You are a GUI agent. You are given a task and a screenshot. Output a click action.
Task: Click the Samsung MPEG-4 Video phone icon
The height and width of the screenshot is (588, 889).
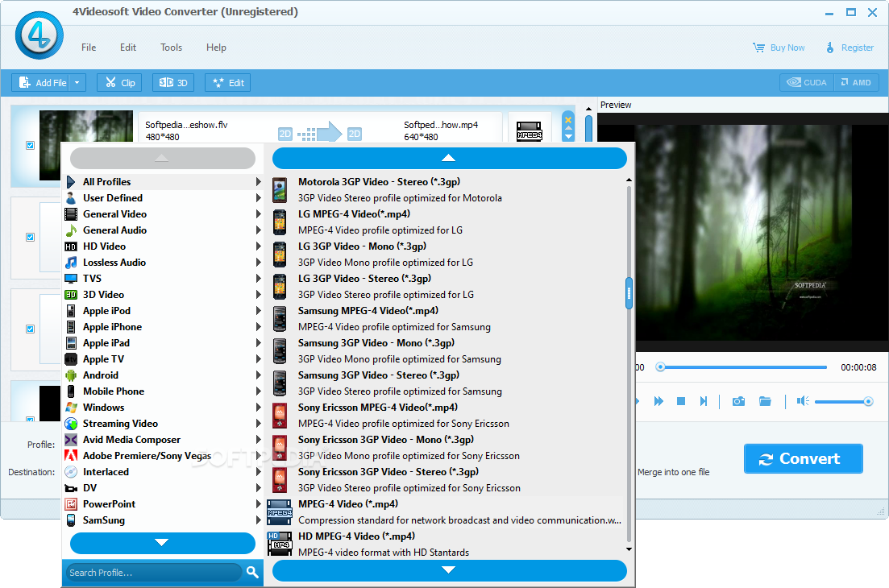pos(280,319)
